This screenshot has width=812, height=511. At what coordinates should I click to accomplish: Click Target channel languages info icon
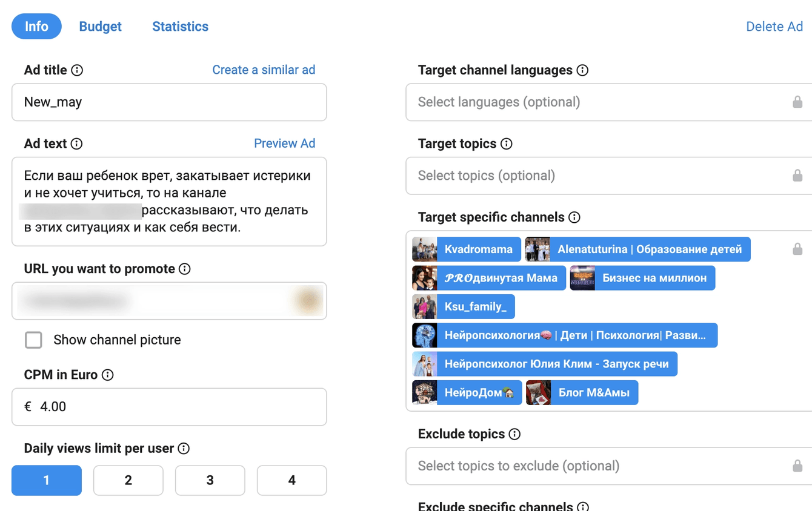pos(582,70)
